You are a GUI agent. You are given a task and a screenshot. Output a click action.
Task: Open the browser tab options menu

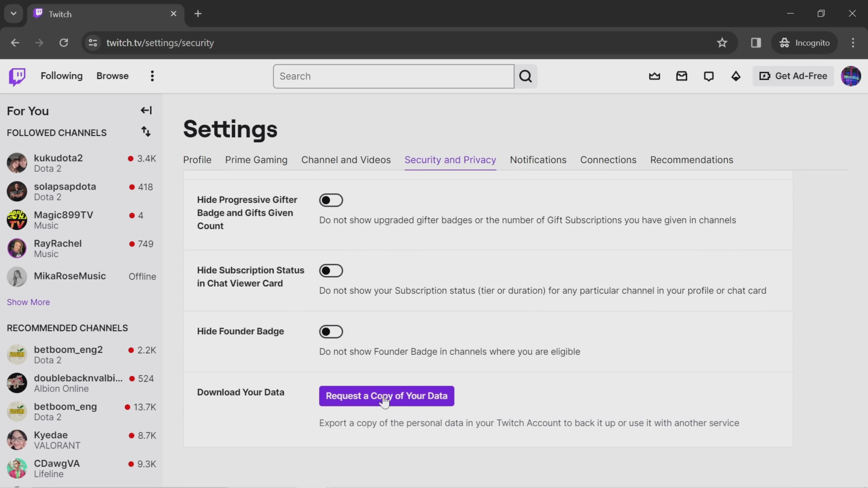click(13, 13)
